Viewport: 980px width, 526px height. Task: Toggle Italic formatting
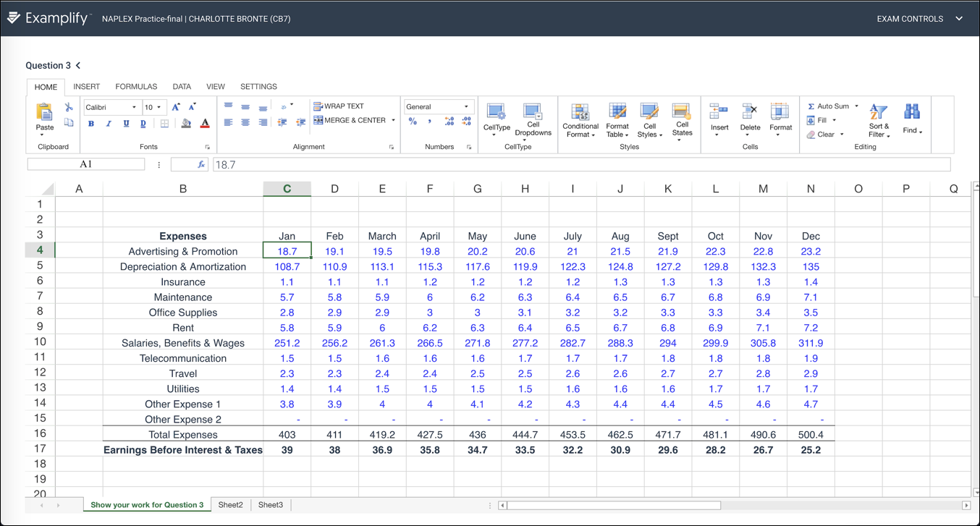pos(109,124)
